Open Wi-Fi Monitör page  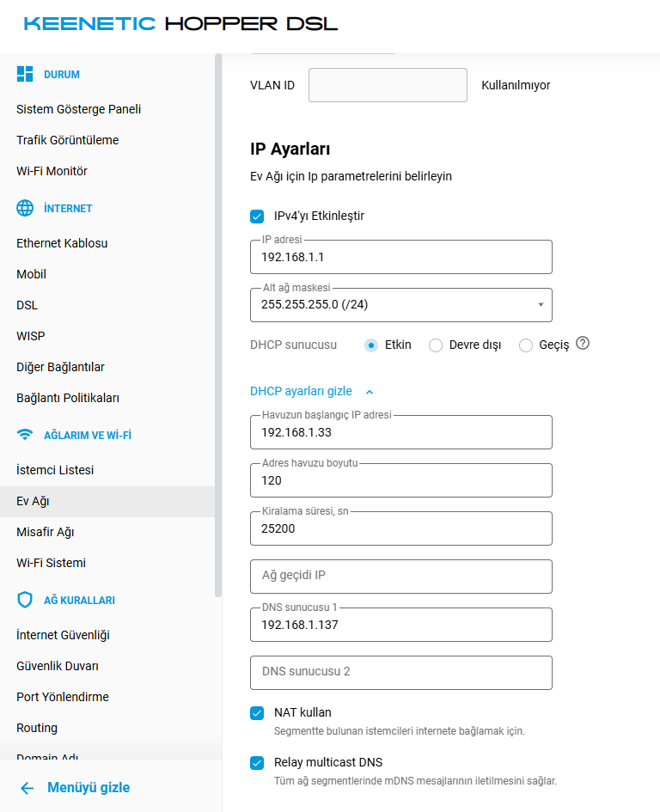point(52,171)
